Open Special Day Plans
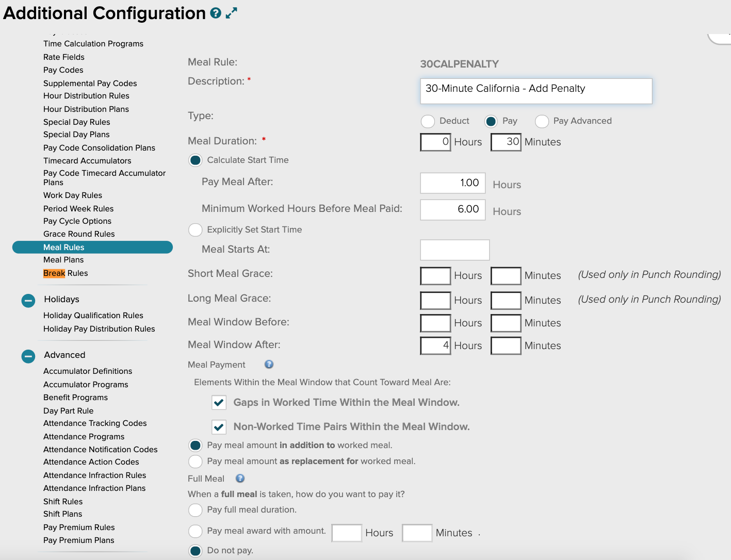This screenshot has width=731, height=560. 76,135
